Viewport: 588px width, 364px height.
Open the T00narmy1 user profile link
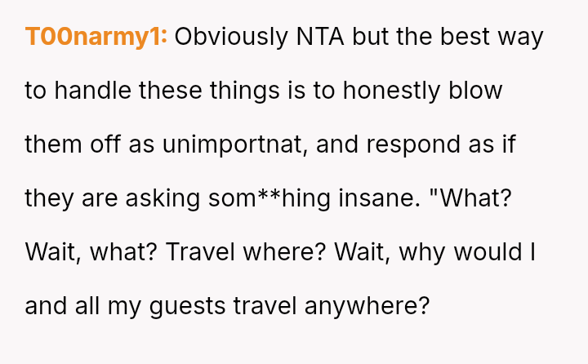point(96,37)
